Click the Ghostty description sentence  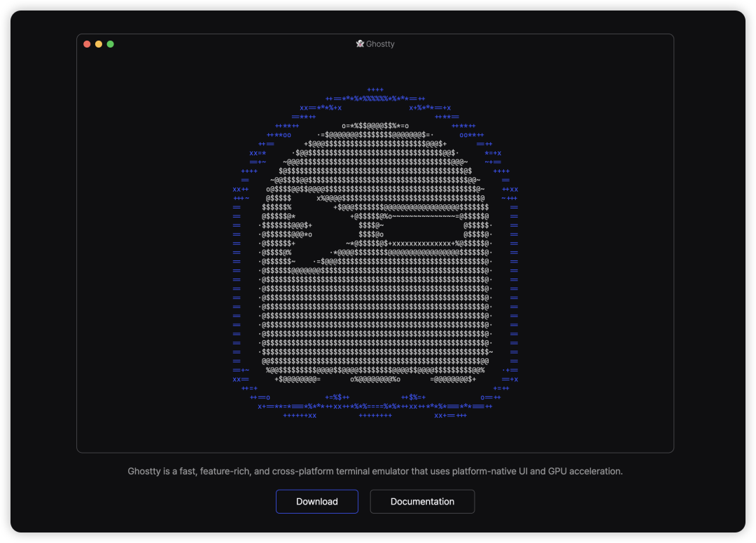(x=375, y=471)
